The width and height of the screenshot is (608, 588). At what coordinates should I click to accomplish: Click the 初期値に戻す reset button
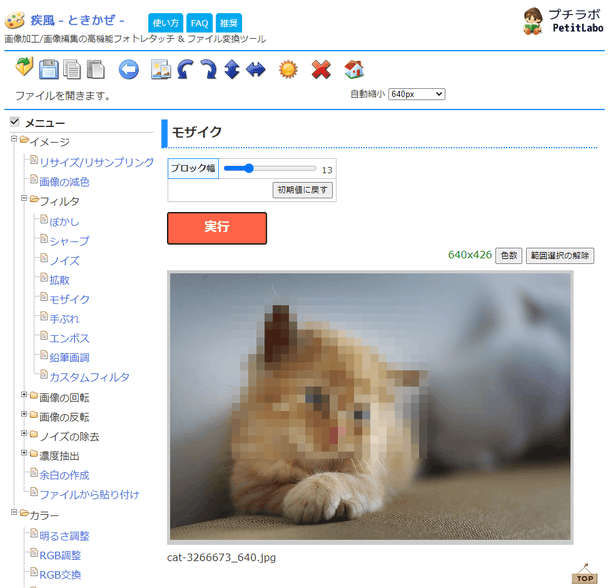point(302,190)
